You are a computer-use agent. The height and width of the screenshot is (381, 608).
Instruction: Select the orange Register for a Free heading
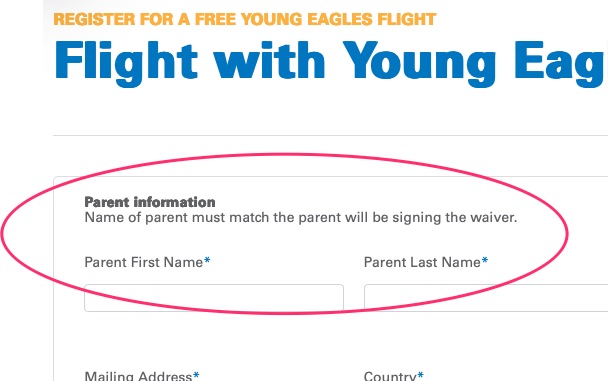pyautogui.click(x=245, y=19)
